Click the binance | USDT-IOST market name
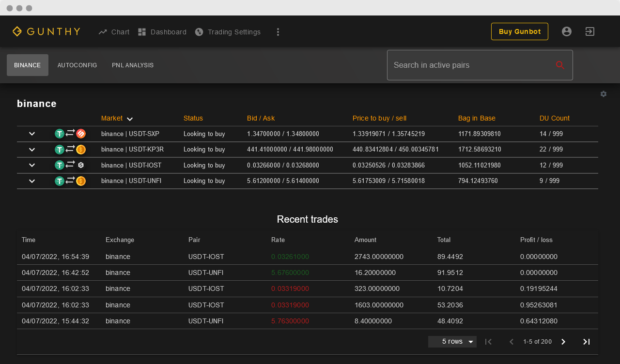The width and height of the screenshot is (620, 364). click(131, 166)
